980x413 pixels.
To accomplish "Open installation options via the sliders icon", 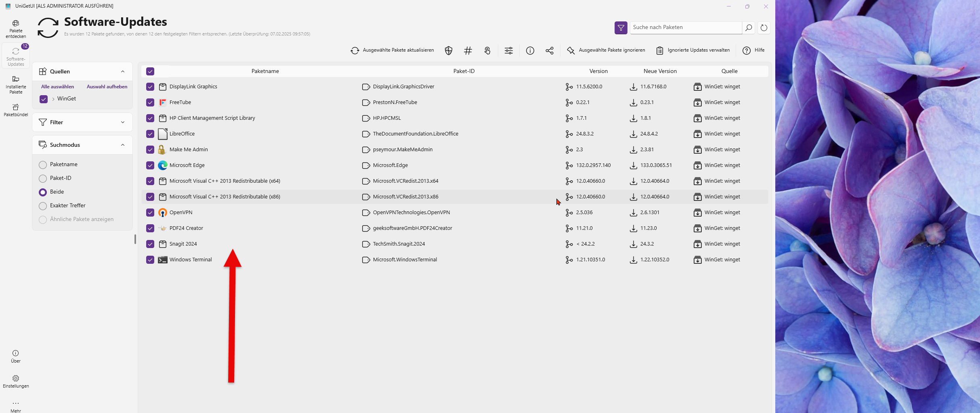I will pyautogui.click(x=509, y=50).
